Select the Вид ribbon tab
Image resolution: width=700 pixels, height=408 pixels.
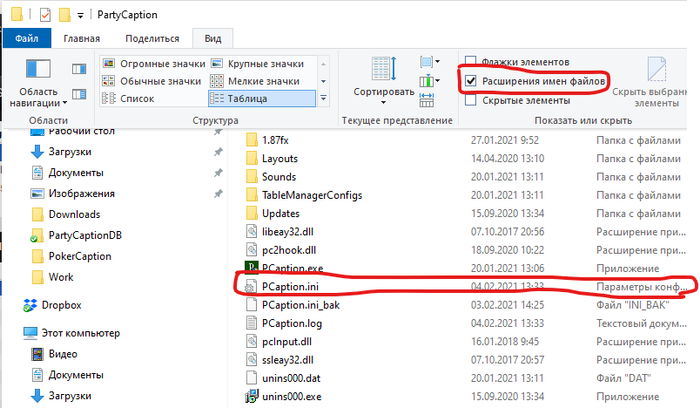tap(213, 38)
